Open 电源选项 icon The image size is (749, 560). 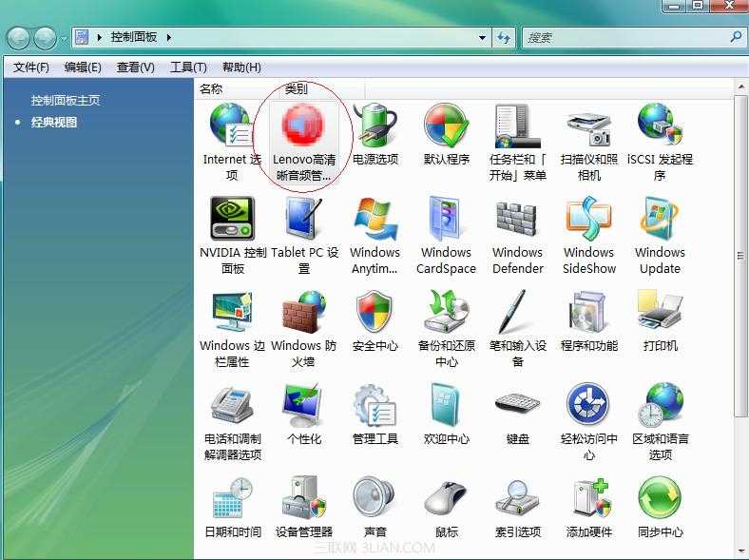(375, 125)
